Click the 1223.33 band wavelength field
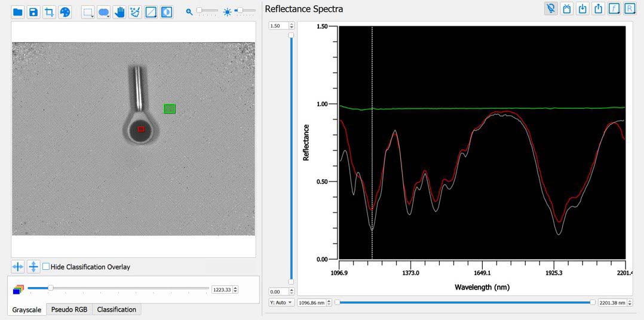 (222, 290)
